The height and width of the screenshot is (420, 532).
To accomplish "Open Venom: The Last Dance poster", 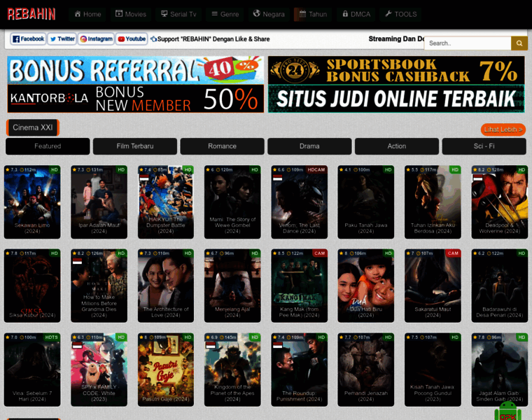I will coord(300,202).
